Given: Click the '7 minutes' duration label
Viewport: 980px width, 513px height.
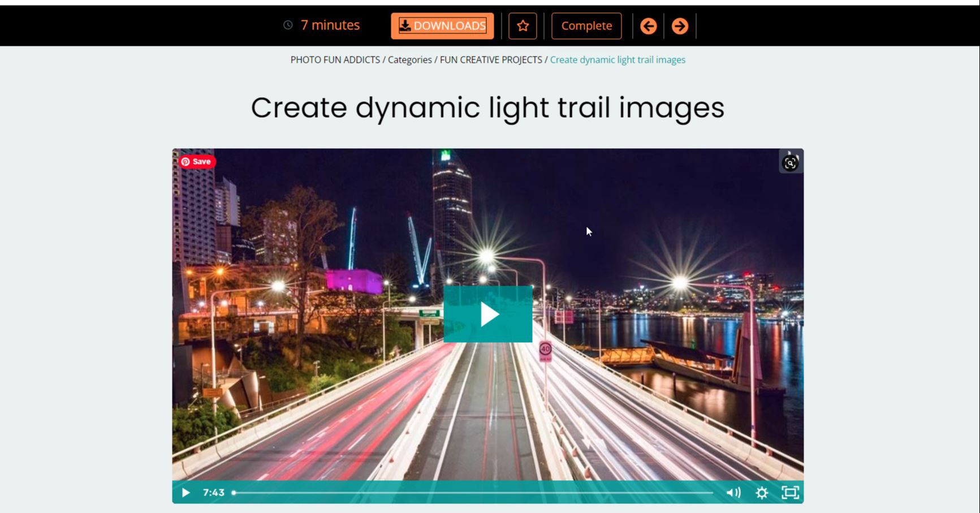Looking at the screenshot, I should pyautogui.click(x=330, y=25).
